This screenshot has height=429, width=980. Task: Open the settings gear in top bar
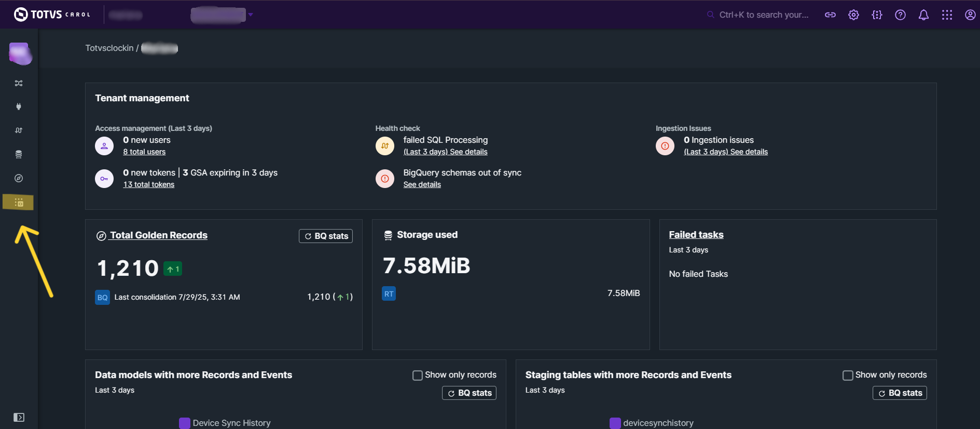[x=853, y=15]
